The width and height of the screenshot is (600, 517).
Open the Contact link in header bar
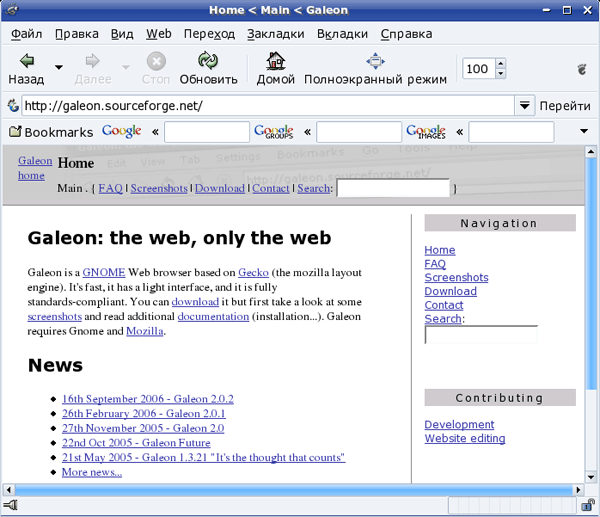tap(271, 188)
